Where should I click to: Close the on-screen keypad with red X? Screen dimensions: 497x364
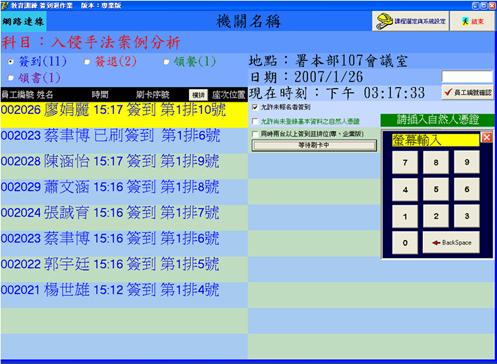click(x=487, y=137)
